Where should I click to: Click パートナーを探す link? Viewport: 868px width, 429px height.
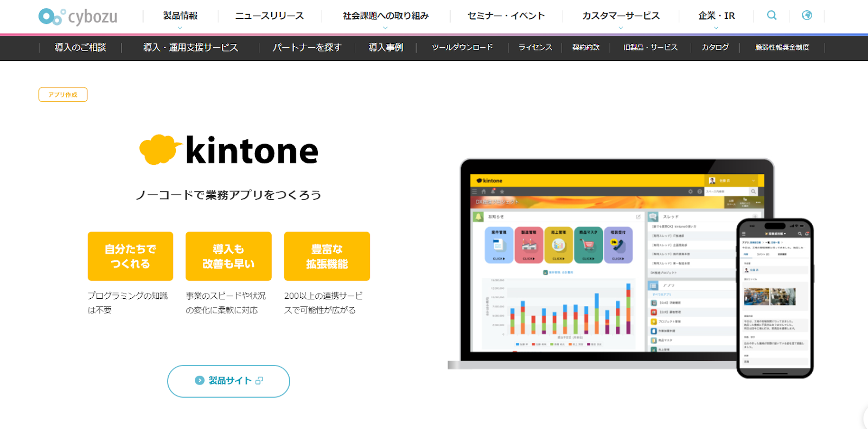coord(307,48)
